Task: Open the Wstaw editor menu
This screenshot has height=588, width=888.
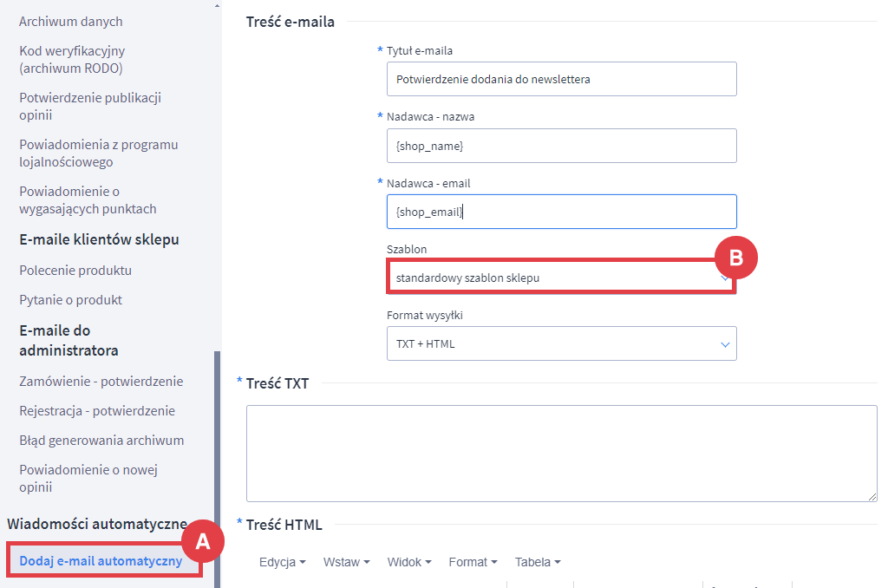Action: coord(346,562)
